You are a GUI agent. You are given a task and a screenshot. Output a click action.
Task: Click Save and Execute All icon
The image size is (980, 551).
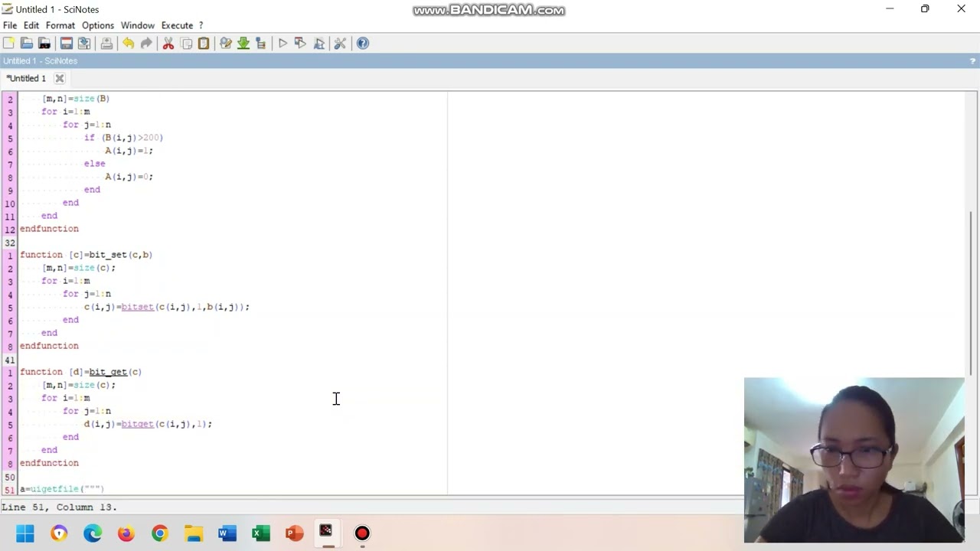click(x=318, y=44)
